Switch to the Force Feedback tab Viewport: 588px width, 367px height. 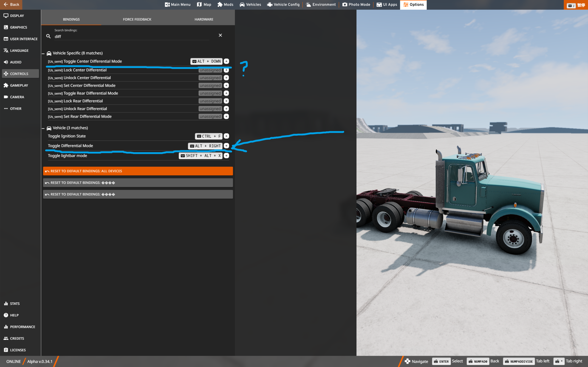click(x=137, y=19)
